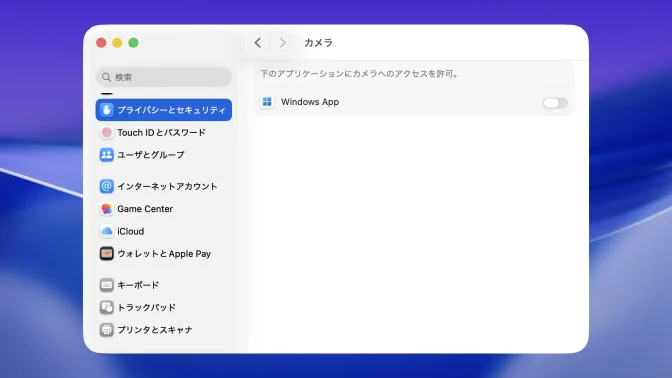The width and height of the screenshot is (672, 378).
Task: Open キーボード settings
Action: [x=164, y=285]
